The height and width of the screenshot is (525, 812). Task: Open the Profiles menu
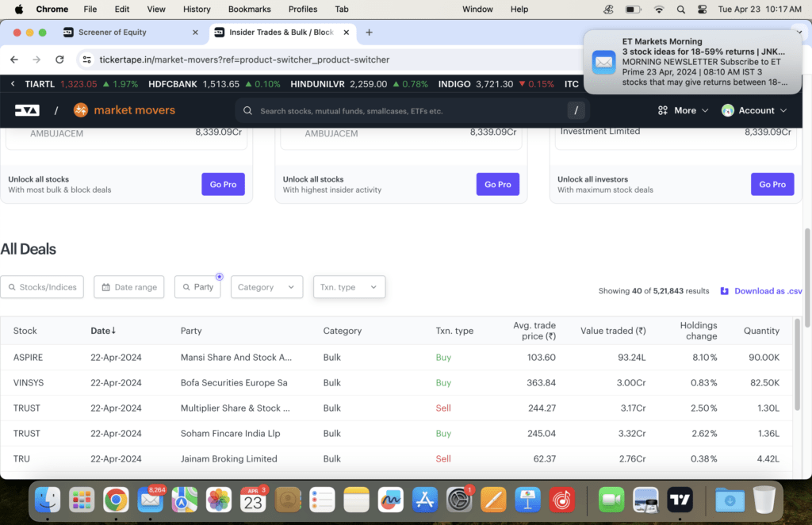tap(302, 9)
